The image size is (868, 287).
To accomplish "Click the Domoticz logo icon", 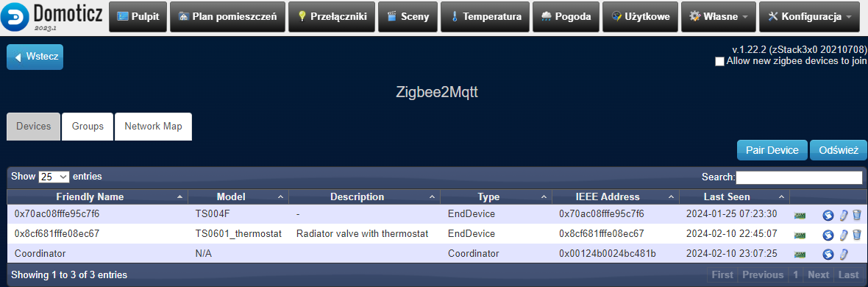I will pos(15,17).
